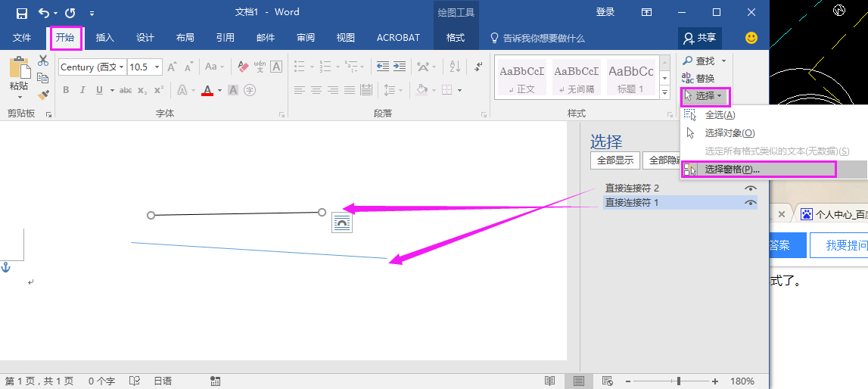Viewport: 868px width, 389px height.
Task: Open the font color dropdown arrow
Action: click(219, 90)
